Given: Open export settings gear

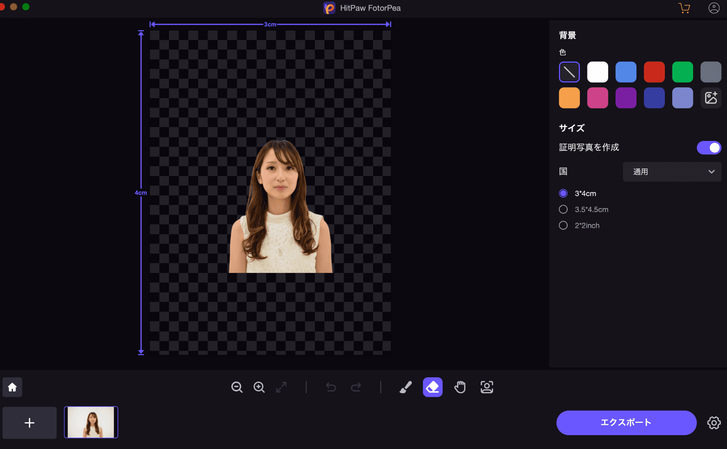Looking at the screenshot, I should point(714,423).
